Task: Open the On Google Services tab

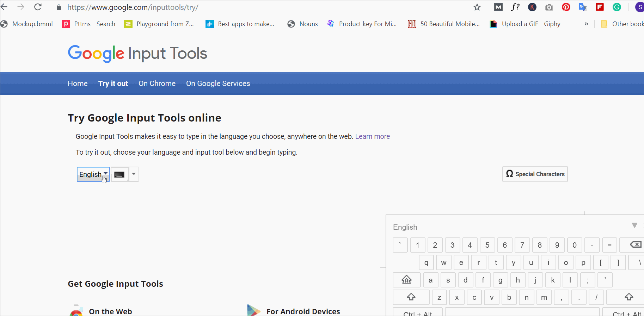Action: 218,83
